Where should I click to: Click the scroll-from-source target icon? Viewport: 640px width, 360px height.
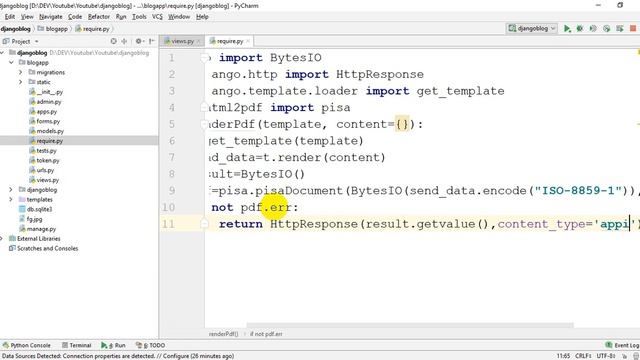click(x=113, y=41)
